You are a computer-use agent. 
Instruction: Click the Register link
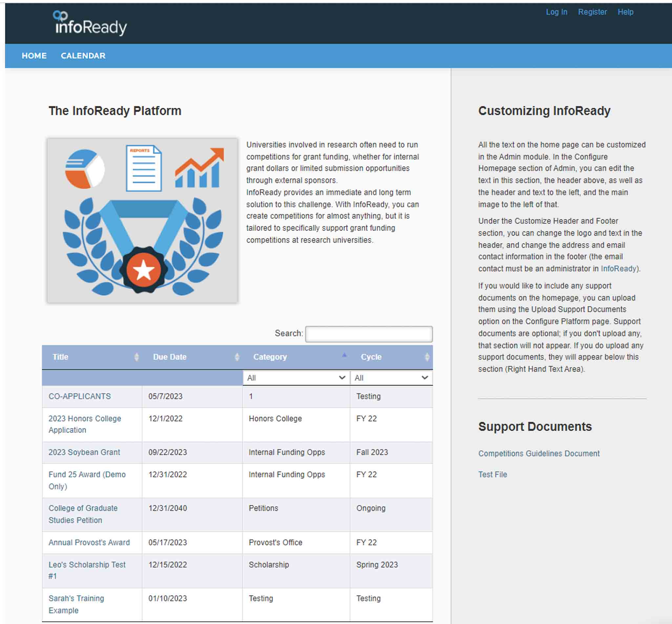592,12
